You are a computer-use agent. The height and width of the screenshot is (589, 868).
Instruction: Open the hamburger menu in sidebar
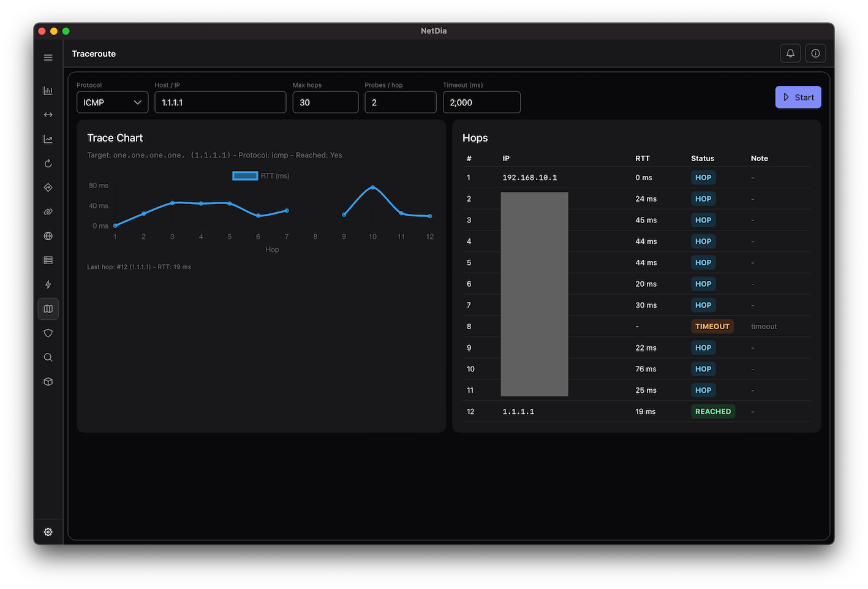click(48, 58)
